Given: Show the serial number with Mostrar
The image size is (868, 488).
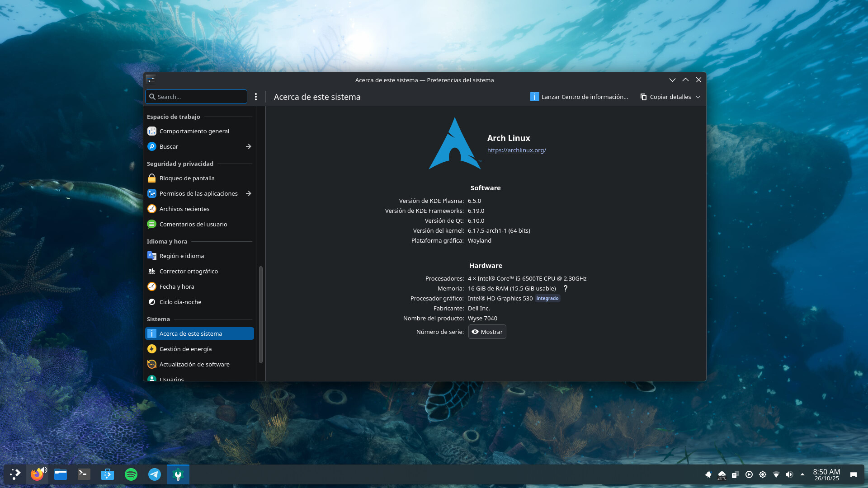Looking at the screenshot, I should coord(487,332).
